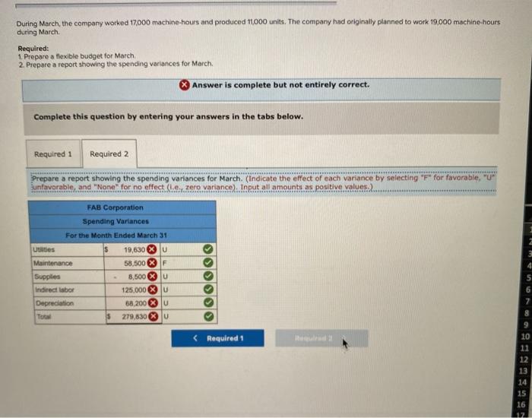This screenshot has width=532, height=418.
Task: Click the Supplies row label
Action: (47, 277)
